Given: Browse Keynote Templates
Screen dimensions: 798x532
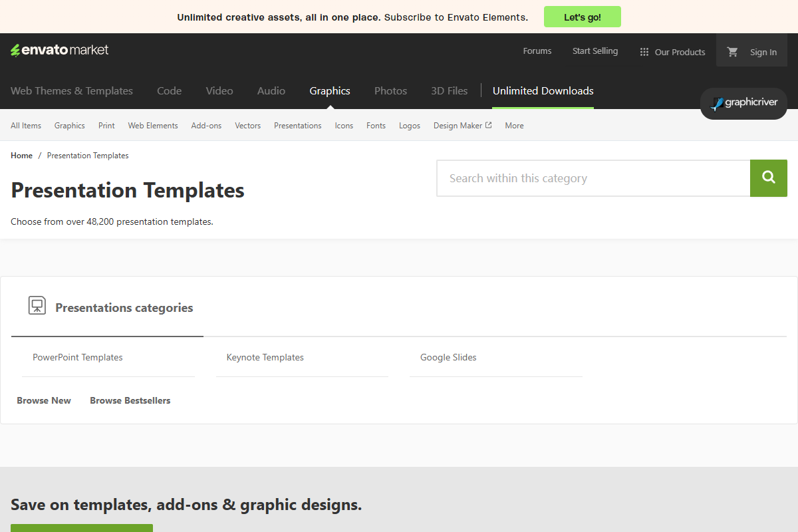Looking at the screenshot, I should [x=265, y=357].
